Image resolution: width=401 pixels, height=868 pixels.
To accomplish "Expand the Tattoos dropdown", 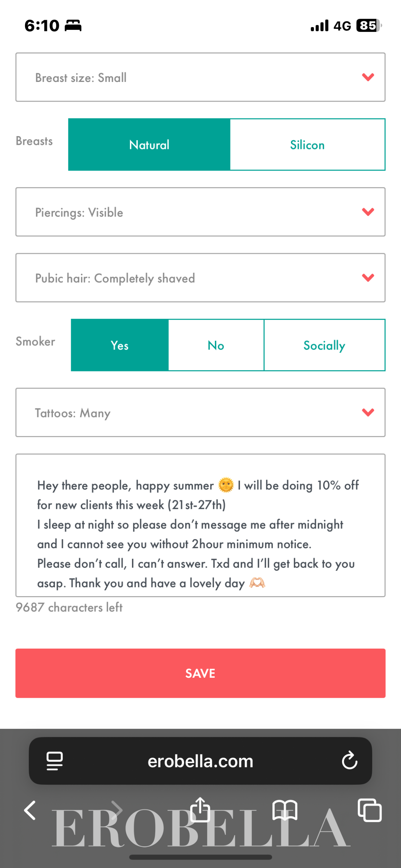I will pos(200,413).
